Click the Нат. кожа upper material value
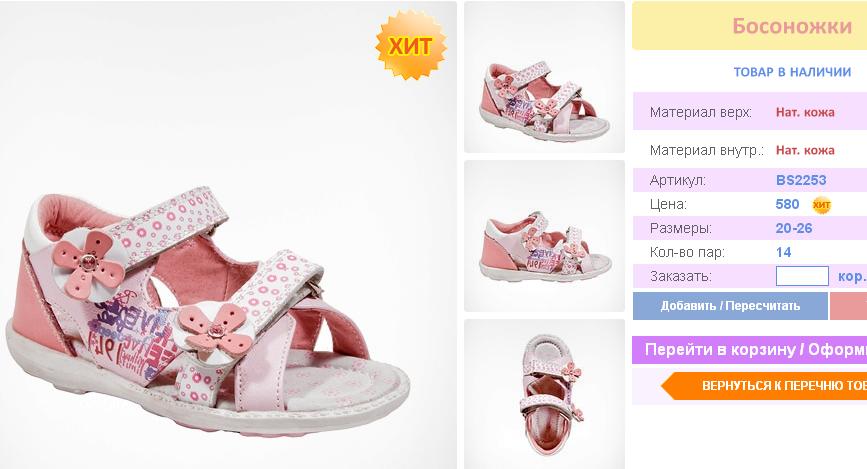 (805, 112)
